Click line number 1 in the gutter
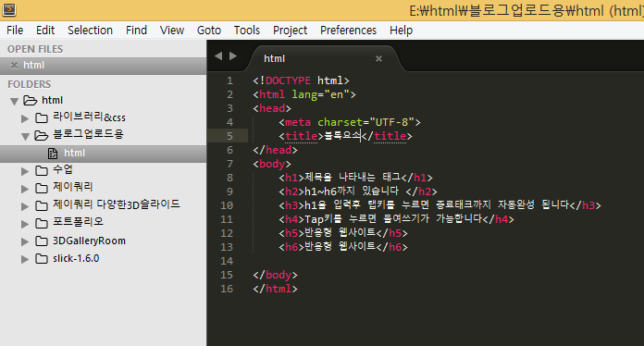 229,80
